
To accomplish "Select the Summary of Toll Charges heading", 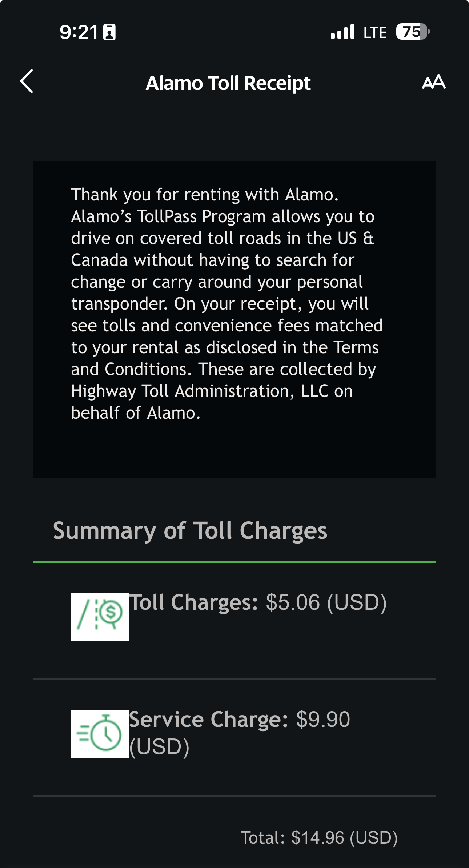I will (x=190, y=531).
